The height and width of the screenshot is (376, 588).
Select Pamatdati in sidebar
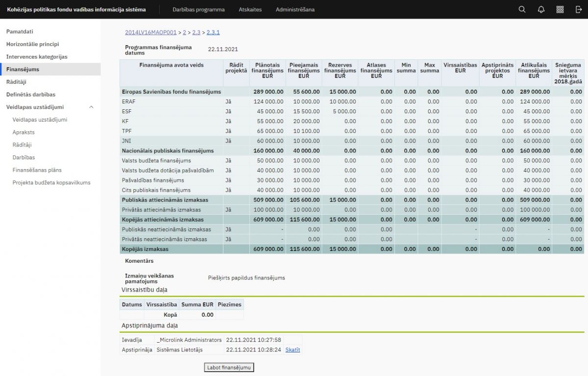pos(20,31)
